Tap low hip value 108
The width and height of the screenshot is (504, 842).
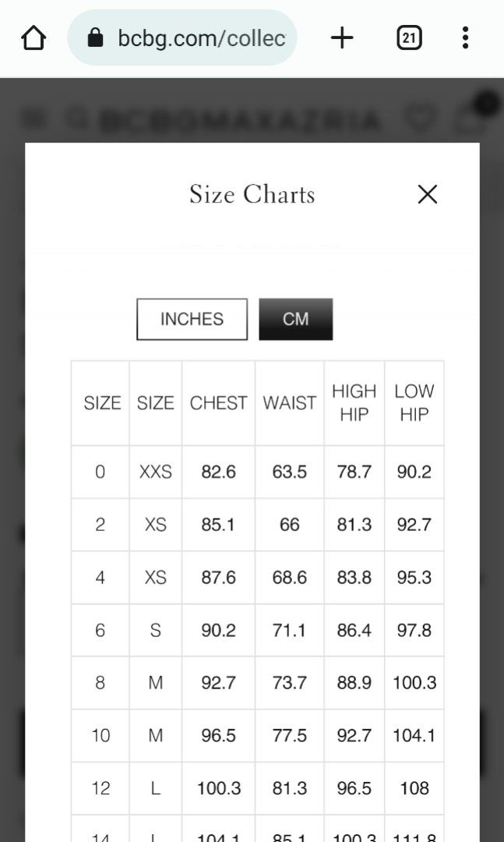tap(414, 787)
